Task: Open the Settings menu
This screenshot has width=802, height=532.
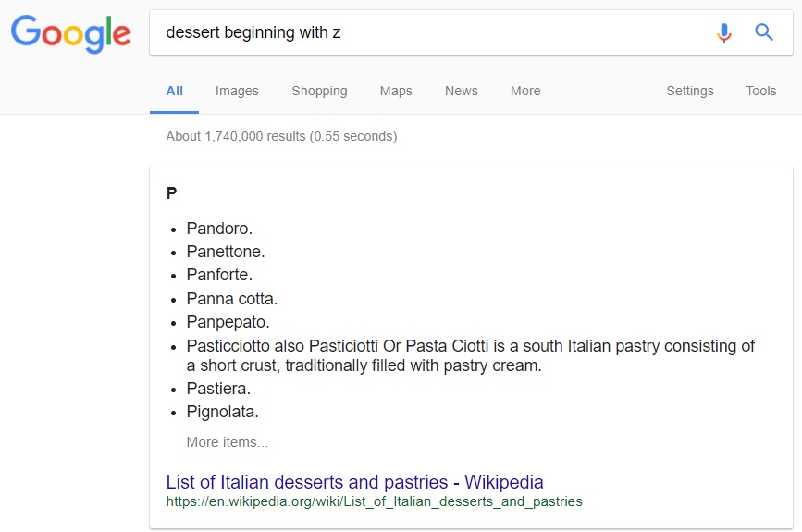Action: [689, 91]
